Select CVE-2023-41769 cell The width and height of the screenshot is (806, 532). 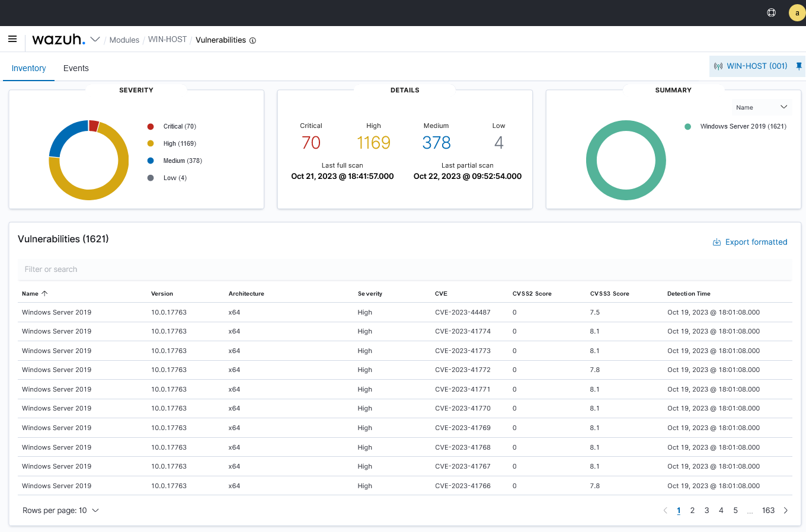click(x=463, y=428)
